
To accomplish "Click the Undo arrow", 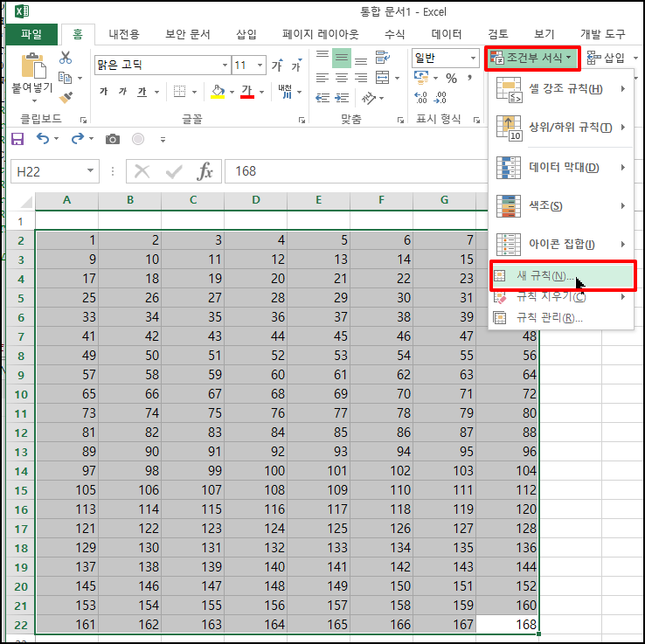I will (43, 139).
